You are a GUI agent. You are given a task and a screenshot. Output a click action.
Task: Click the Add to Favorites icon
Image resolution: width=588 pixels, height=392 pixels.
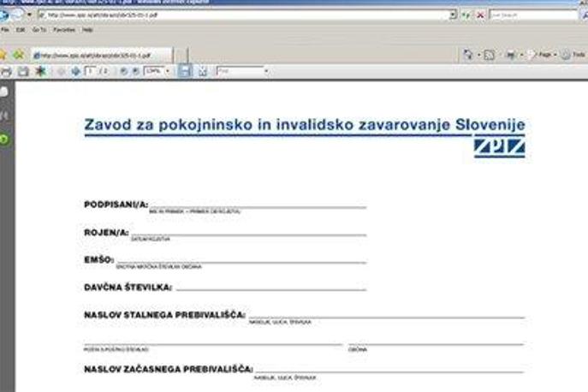point(18,55)
